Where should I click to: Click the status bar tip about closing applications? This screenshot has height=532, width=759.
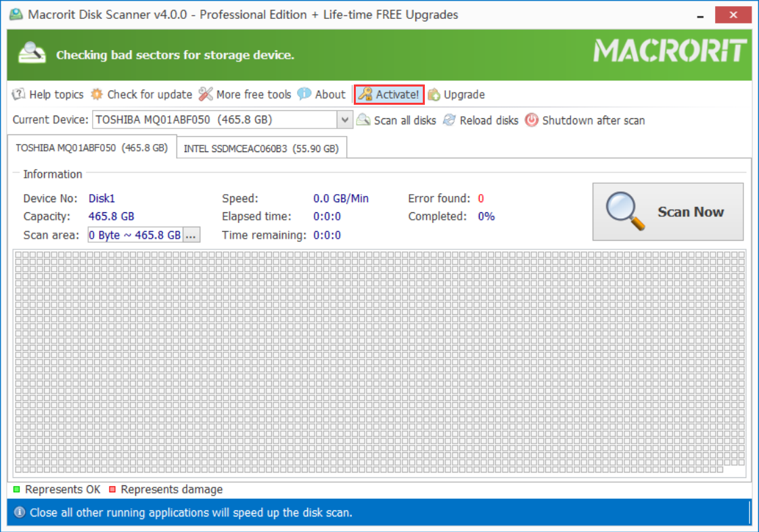point(191,512)
